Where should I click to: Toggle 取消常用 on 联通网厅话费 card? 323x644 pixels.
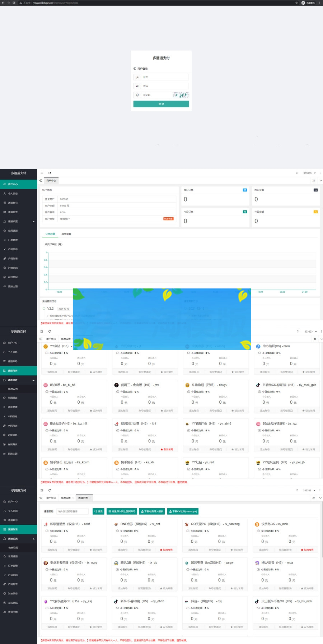167,449
